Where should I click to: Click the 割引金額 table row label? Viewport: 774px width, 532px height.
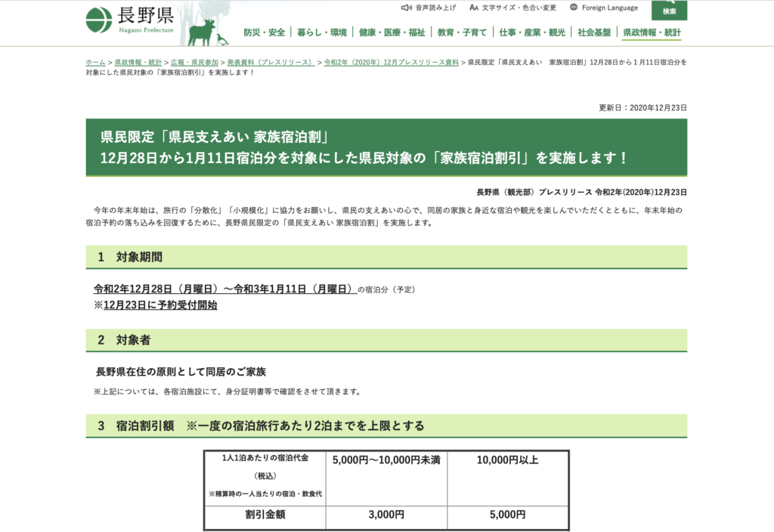tap(265, 518)
